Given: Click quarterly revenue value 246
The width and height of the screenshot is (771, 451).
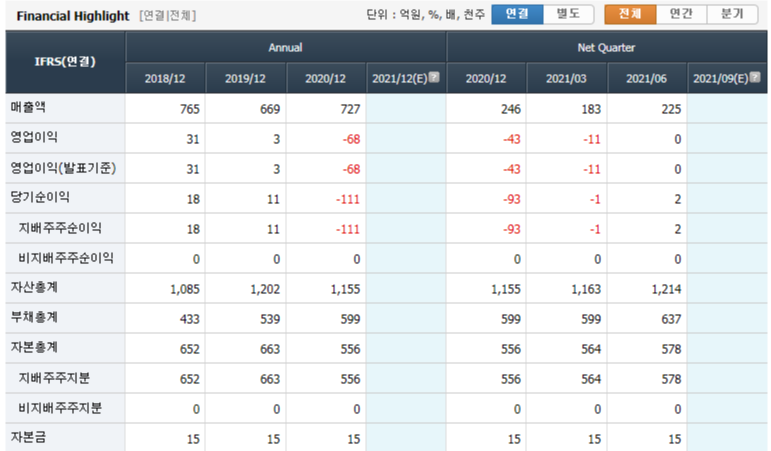Looking at the screenshot, I should tap(511, 109).
